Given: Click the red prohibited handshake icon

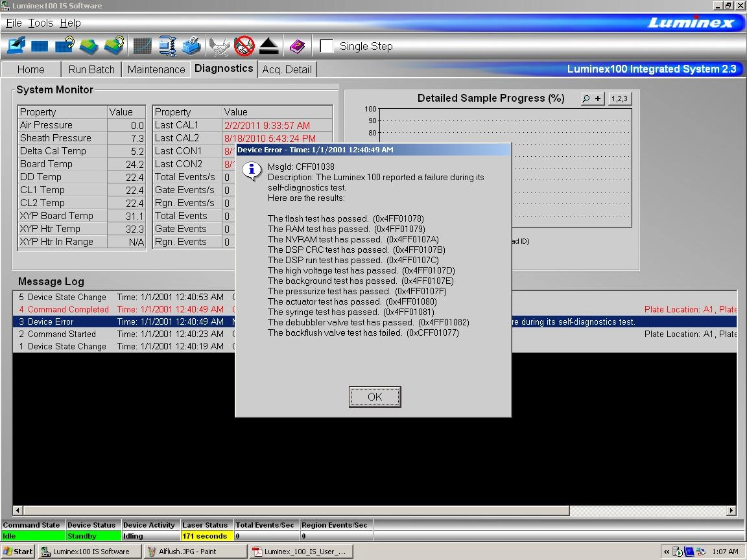Looking at the screenshot, I should point(244,47).
